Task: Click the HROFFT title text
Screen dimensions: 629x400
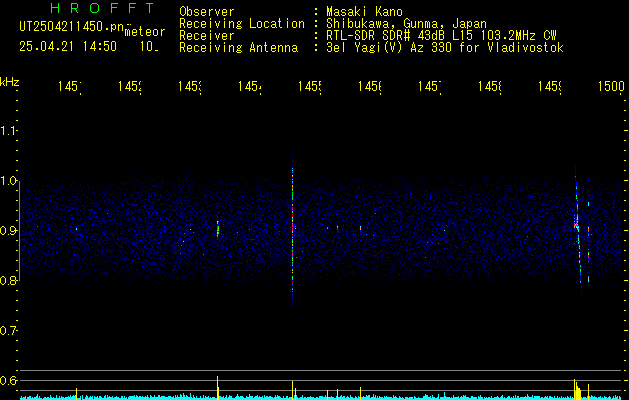Action: [103, 8]
